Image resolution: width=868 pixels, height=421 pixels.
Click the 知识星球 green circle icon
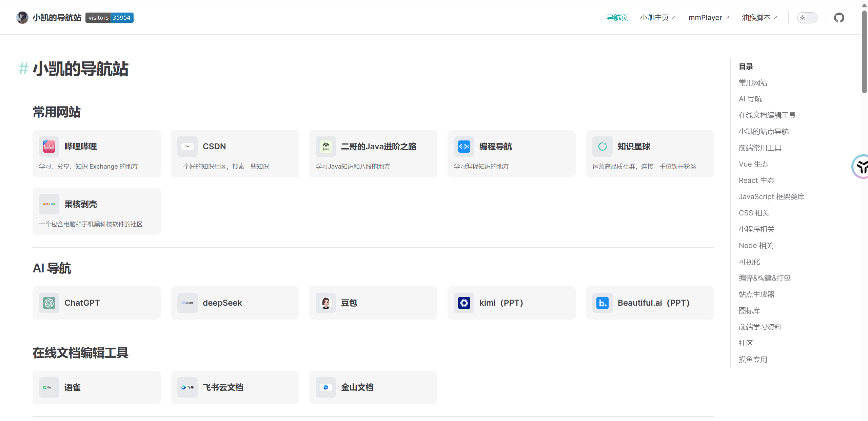pyautogui.click(x=602, y=147)
